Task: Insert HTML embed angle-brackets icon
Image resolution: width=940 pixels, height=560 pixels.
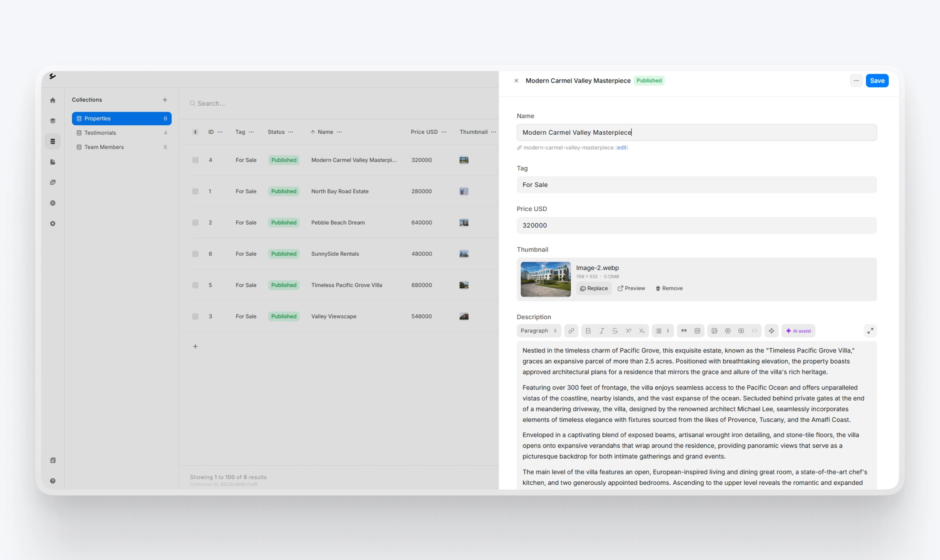Action: (x=755, y=331)
